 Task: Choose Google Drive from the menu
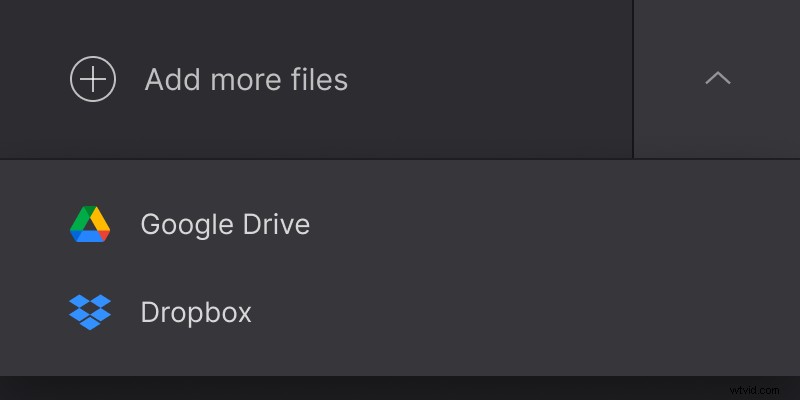[x=224, y=224]
